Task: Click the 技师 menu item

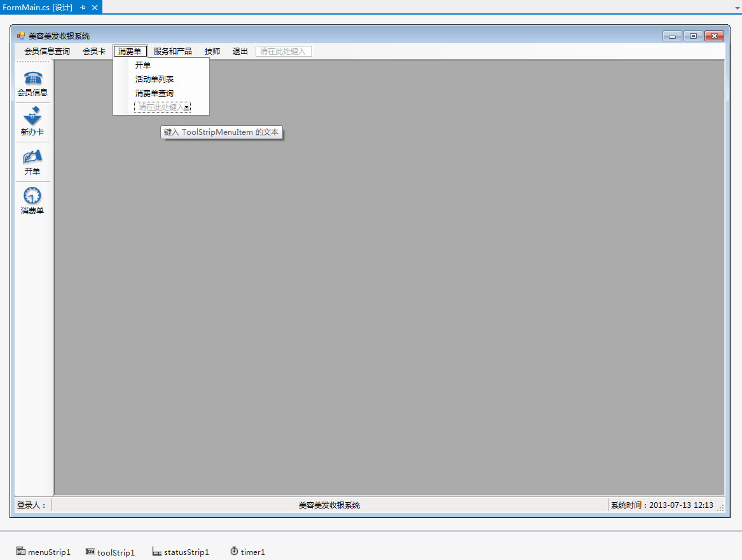Action: pos(212,51)
